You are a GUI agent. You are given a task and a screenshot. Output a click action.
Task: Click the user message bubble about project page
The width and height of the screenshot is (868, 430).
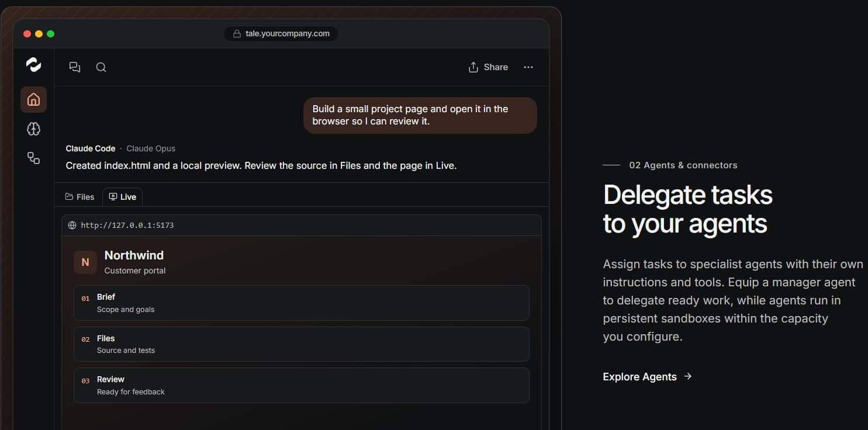coord(420,115)
